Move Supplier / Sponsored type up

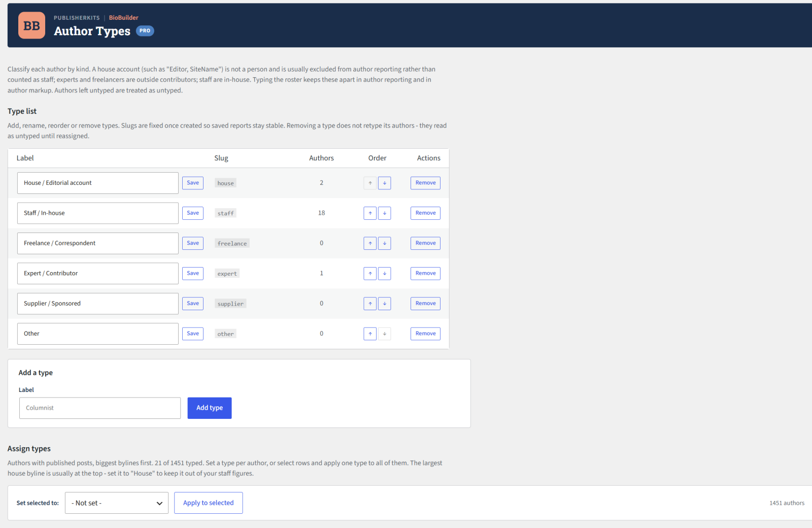point(370,304)
